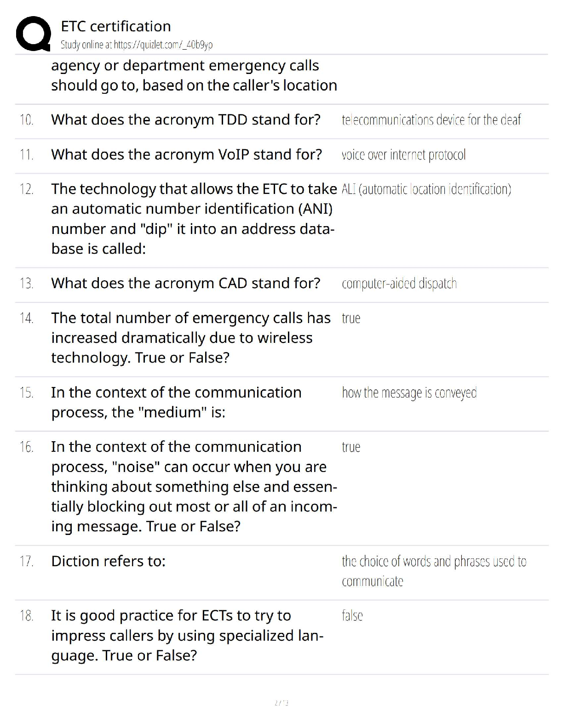Select question 16 about communication noise
The width and height of the screenshot is (563, 728).
pyautogui.click(x=194, y=486)
